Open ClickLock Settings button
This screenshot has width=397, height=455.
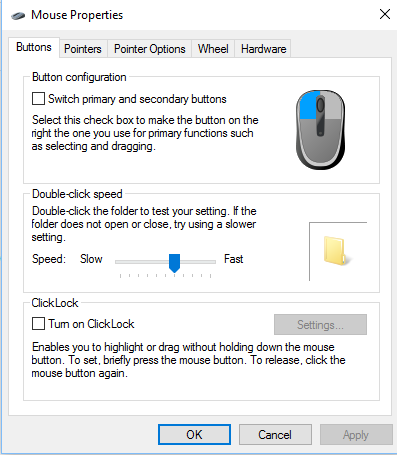320,324
